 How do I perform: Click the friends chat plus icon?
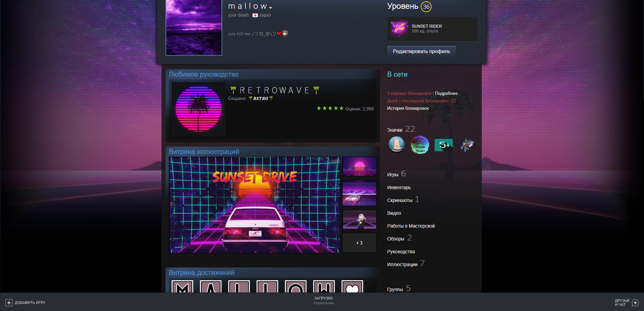(635, 303)
